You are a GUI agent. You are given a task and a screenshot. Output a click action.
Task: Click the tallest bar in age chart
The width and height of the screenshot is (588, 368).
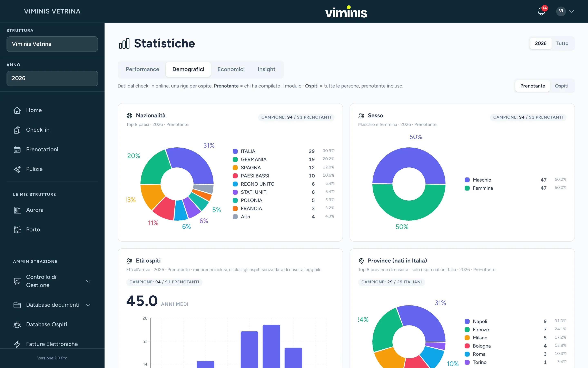(271, 346)
